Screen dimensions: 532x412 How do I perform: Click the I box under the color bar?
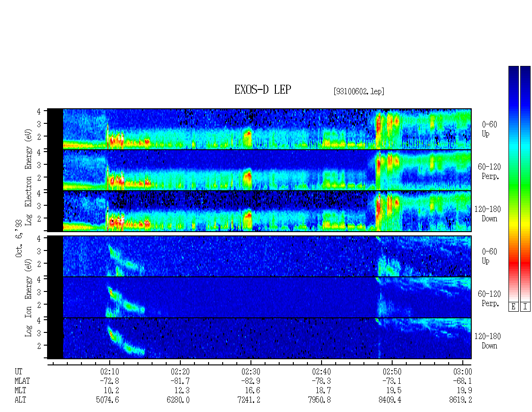tap(525, 307)
